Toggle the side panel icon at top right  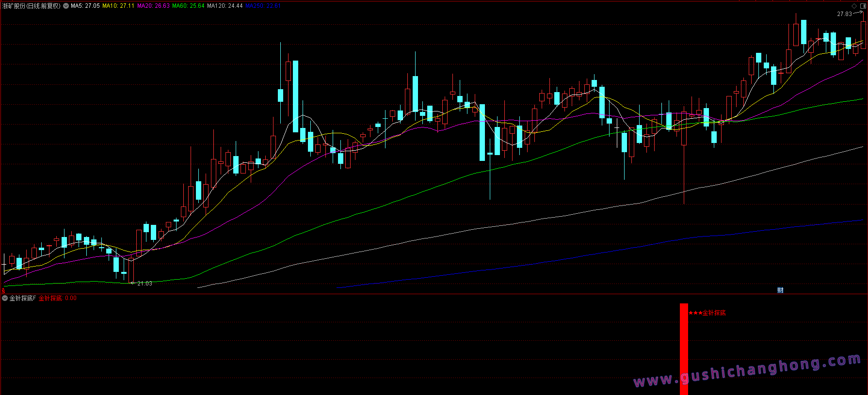[x=863, y=6]
